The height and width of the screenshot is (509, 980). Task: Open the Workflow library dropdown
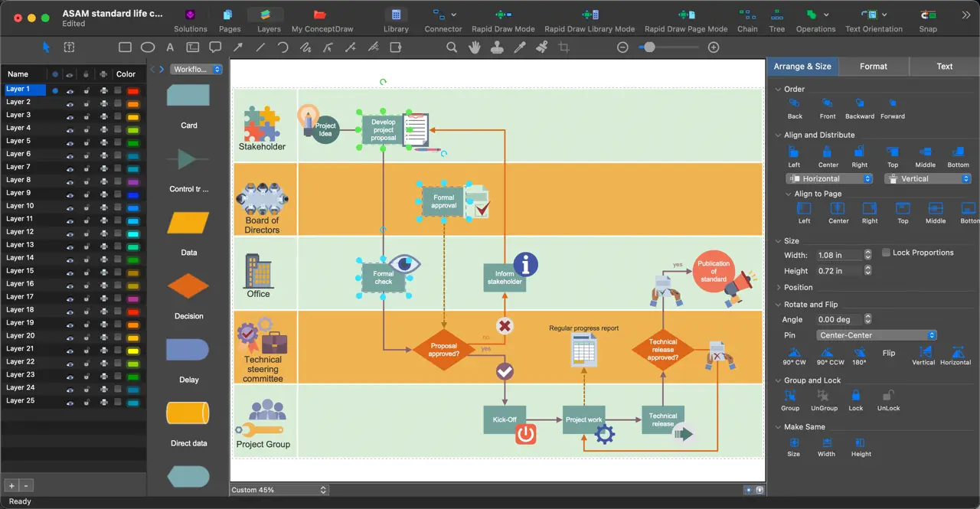tap(196, 70)
